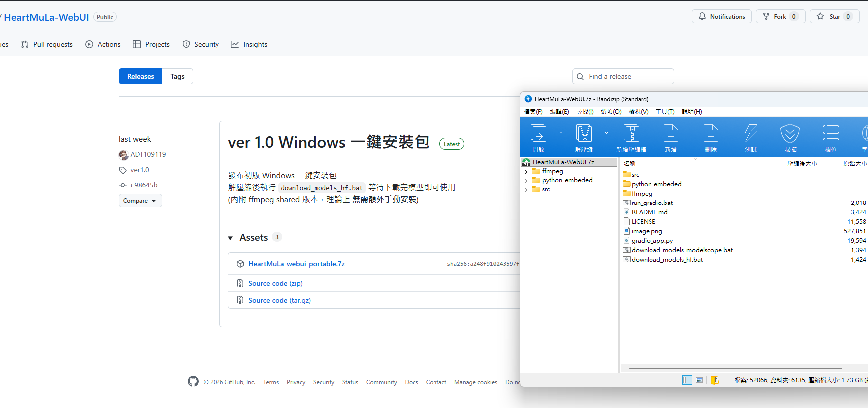
Task: Click the Bandizip app logo in the title bar
Action: click(x=528, y=99)
